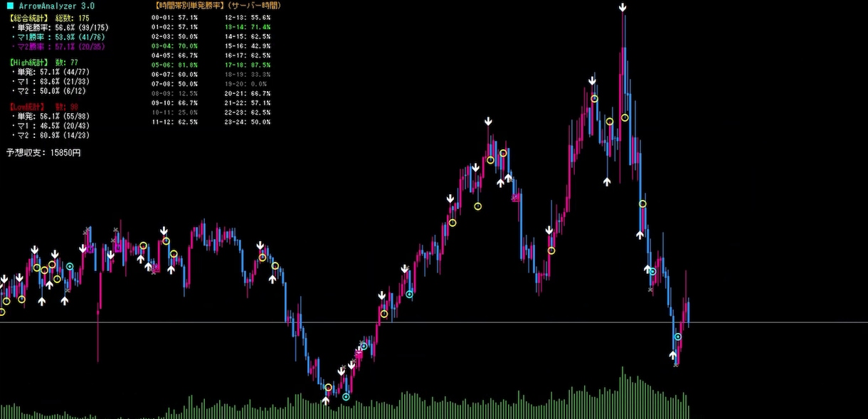
Task: Select the 04-05: 66.7% row
Action: point(175,55)
